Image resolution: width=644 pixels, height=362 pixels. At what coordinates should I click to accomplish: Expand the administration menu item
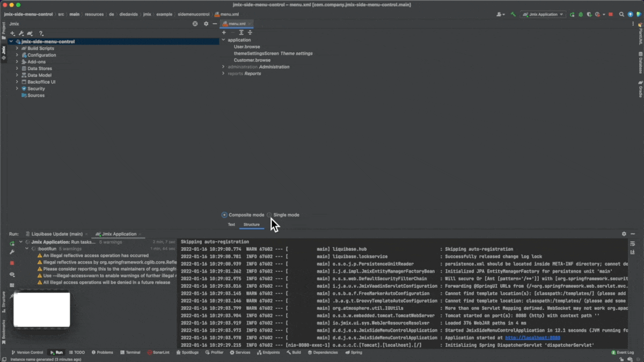223,67
